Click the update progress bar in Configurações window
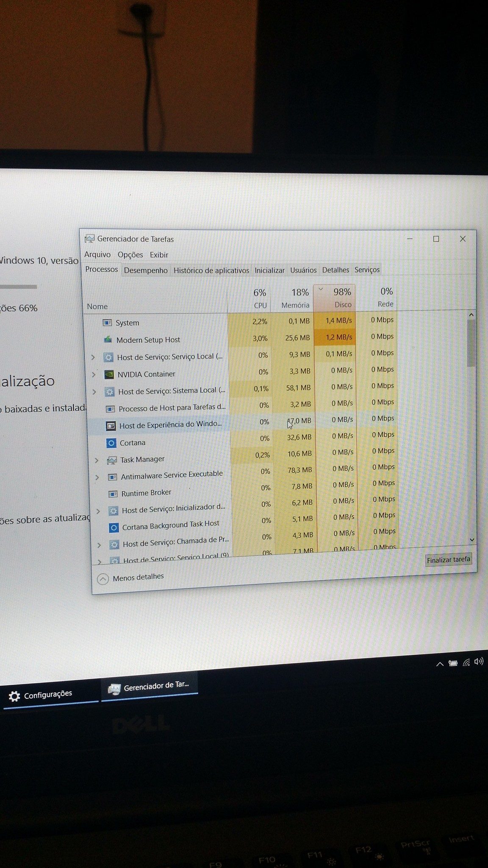 point(18,287)
